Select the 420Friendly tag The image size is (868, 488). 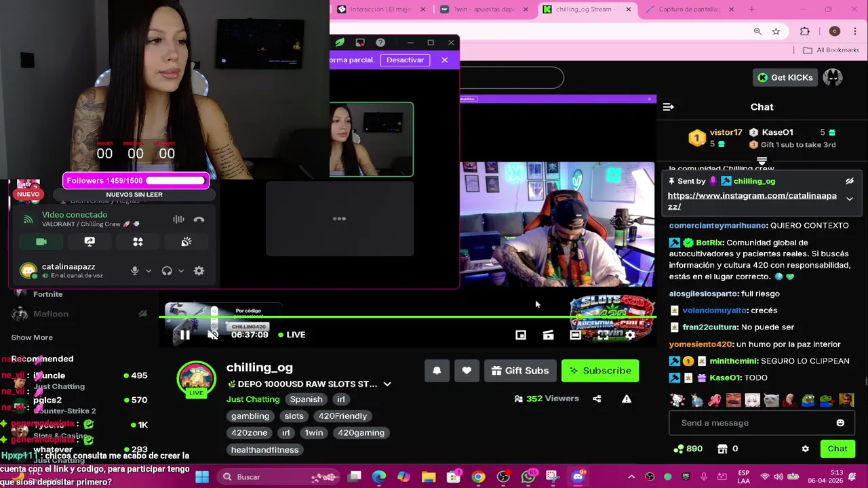point(343,416)
